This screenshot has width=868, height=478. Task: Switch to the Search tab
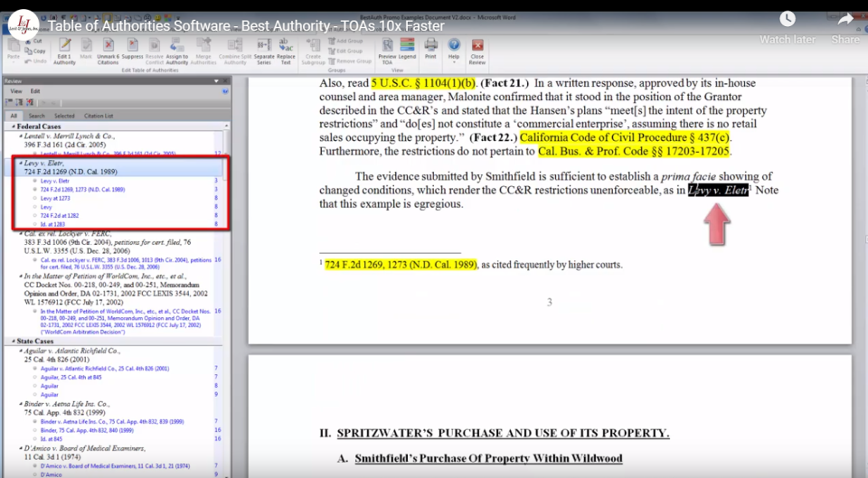(x=36, y=116)
